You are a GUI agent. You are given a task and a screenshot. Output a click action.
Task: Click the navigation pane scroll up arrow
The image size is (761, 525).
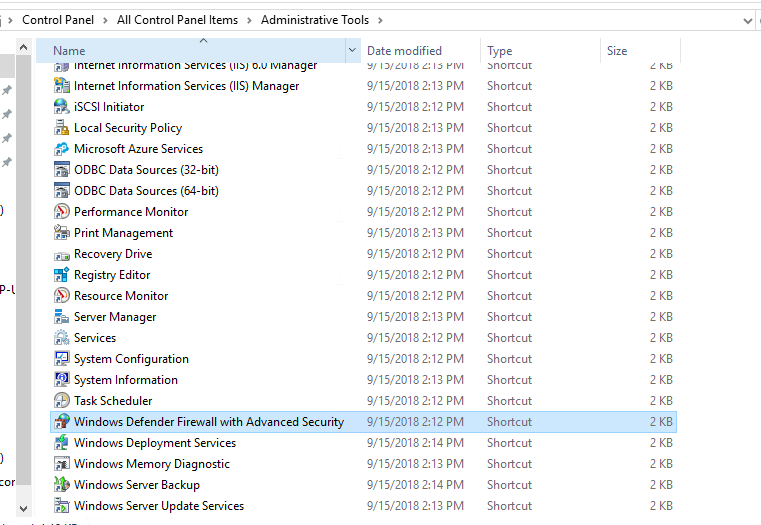point(23,47)
